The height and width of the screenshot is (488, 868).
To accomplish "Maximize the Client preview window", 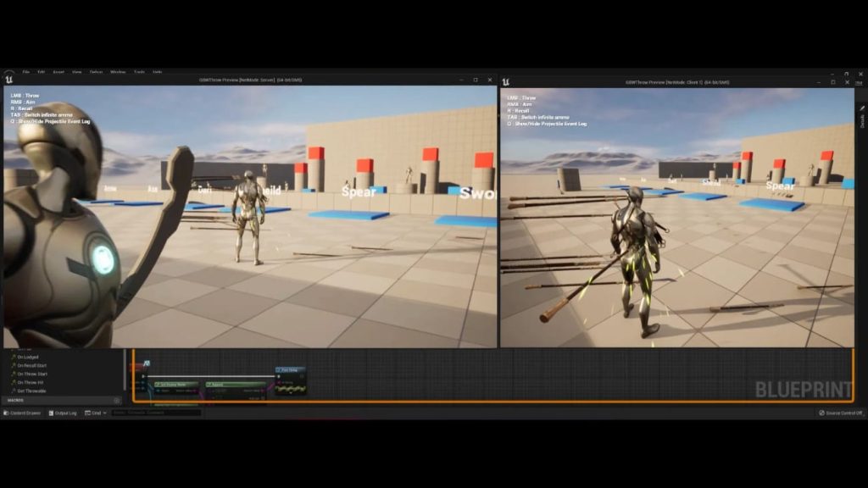I will 833,82.
